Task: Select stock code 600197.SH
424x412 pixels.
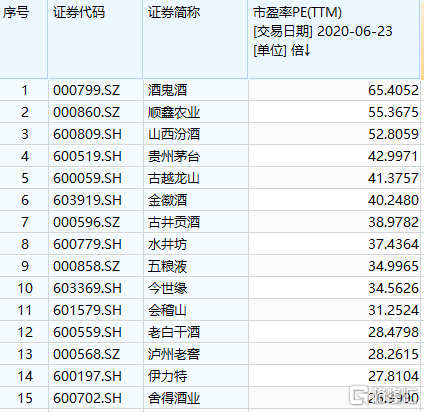Action: 87,376
